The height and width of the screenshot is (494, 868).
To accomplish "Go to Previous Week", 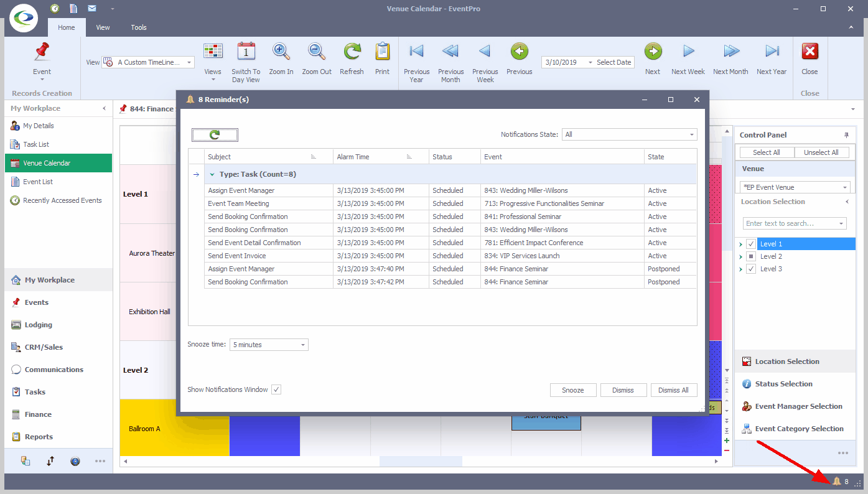I will (x=485, y=51).
